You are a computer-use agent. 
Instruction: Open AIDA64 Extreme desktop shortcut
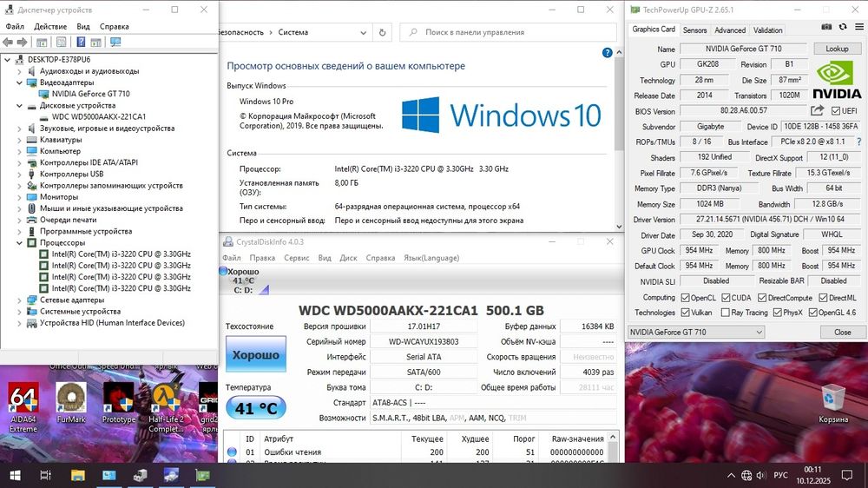pyautogui.click(x=23, y=408)
